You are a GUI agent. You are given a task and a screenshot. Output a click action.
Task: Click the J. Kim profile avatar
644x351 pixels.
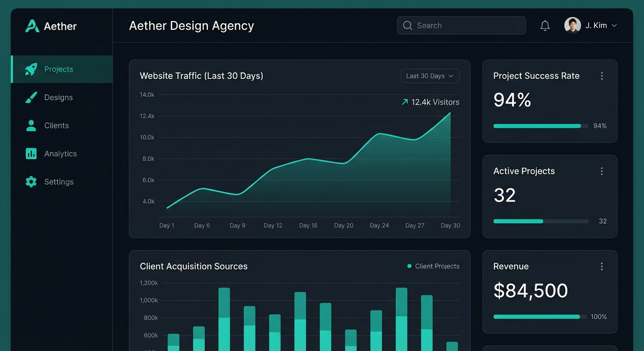(572, 26)
